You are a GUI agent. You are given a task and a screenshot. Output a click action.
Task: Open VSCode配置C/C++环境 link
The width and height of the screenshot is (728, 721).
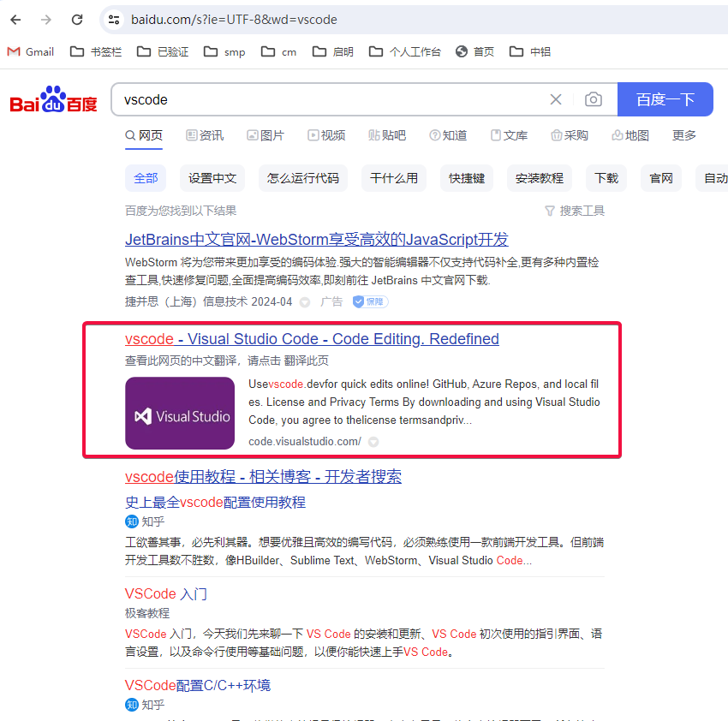[x=198, y=685]
